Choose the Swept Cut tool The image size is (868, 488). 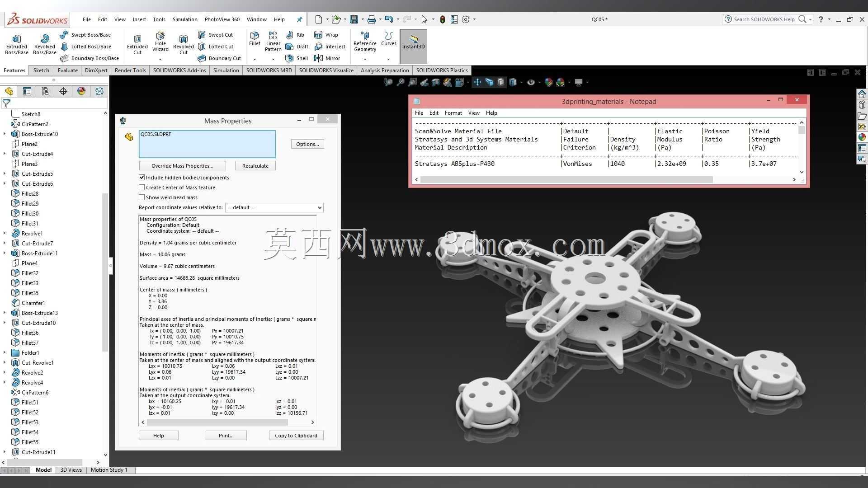click(x=215, y=35)
